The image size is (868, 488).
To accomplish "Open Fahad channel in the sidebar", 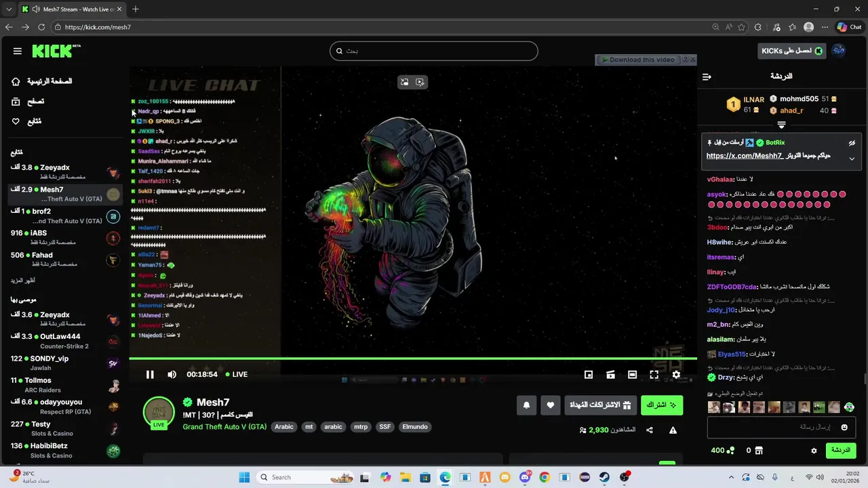I will click(x=65, y=260).
